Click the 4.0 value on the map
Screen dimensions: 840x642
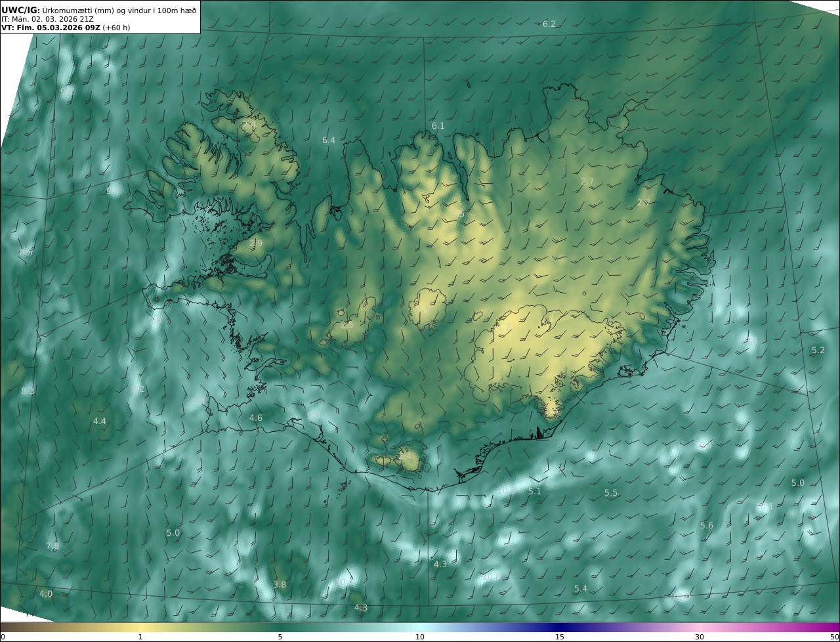point(46,594)
